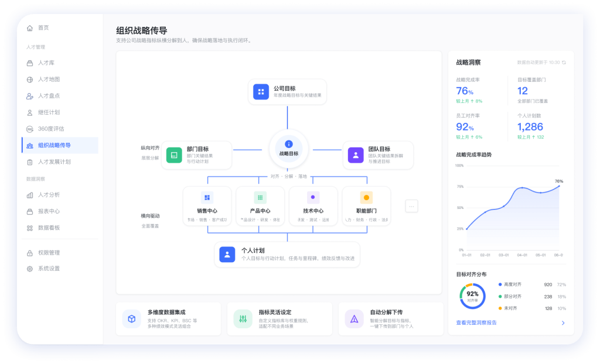Go to 人才地图 in sidebar
This screenshot has height=364, width=600.
60,80
